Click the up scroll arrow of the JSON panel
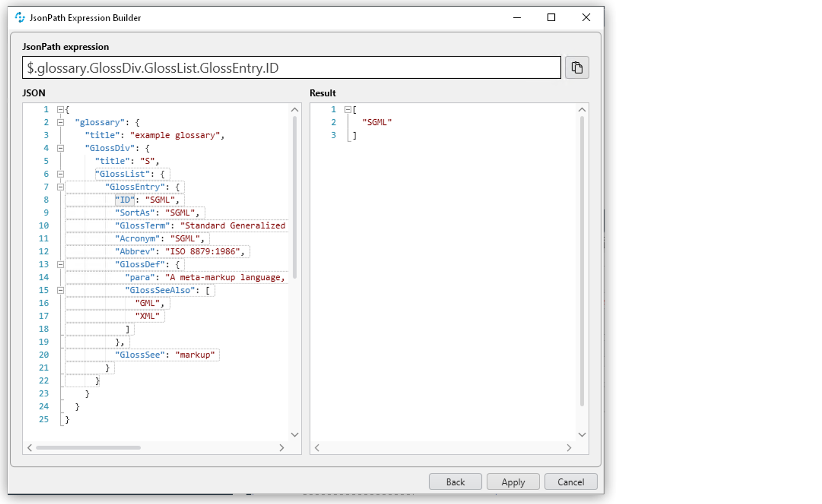Image resolution: width=822 pixels, height=504 pixels. (x=295, y=109)
